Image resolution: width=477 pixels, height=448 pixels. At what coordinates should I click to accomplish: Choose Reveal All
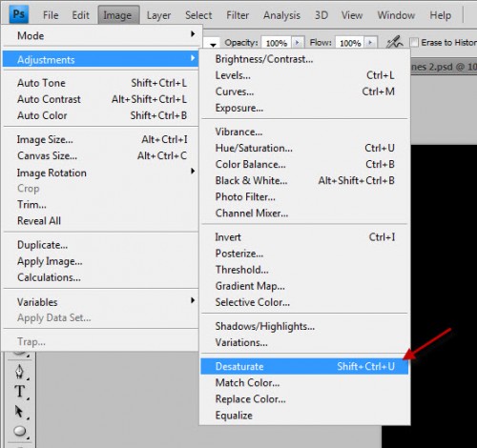[x=100, y=220]
